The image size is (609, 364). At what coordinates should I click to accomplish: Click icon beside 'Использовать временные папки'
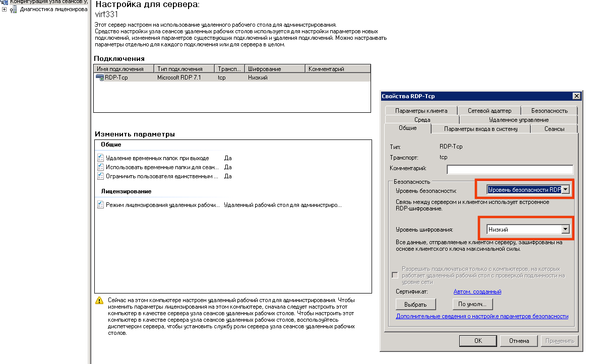(x=100, y=167)
